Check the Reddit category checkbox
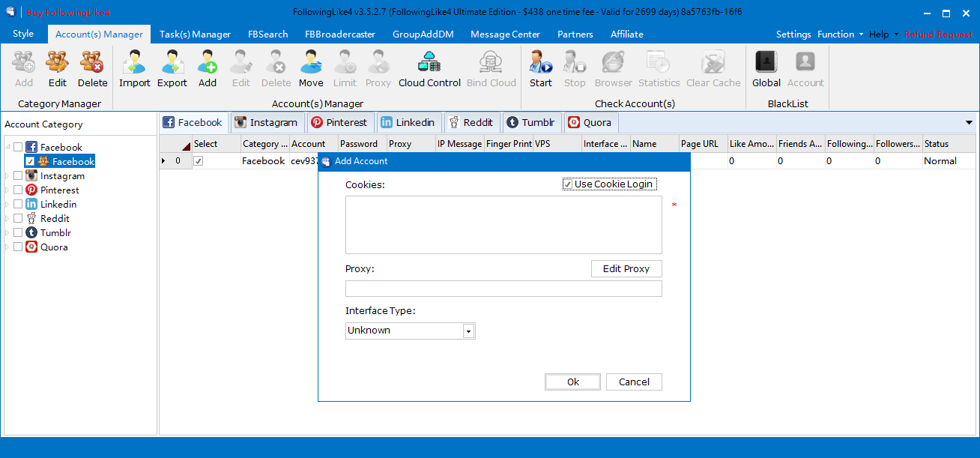Screen dimensions: 980x458 click(18, 219)
